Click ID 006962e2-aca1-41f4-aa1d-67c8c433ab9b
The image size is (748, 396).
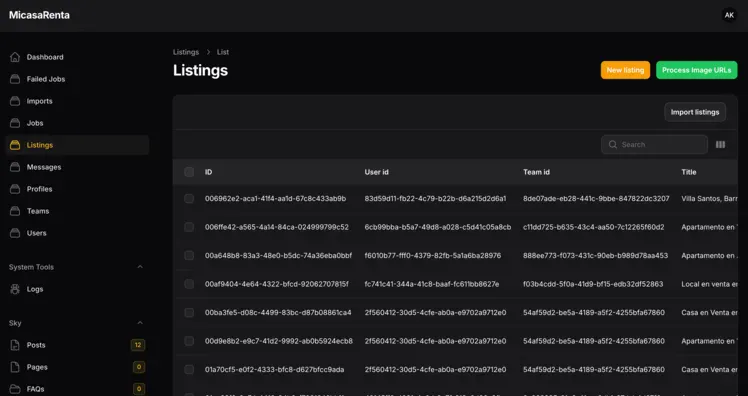pyautogui.click(x=275, y=198)
